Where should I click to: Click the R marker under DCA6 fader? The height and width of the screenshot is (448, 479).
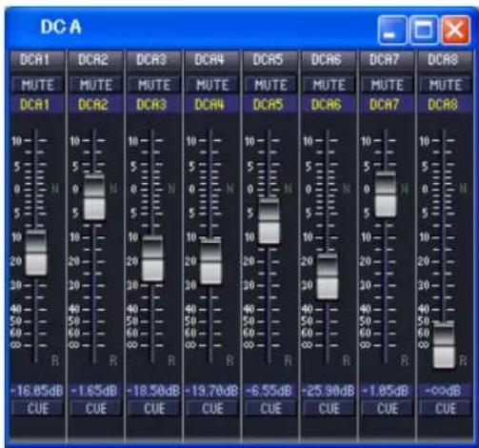point(347,360)
